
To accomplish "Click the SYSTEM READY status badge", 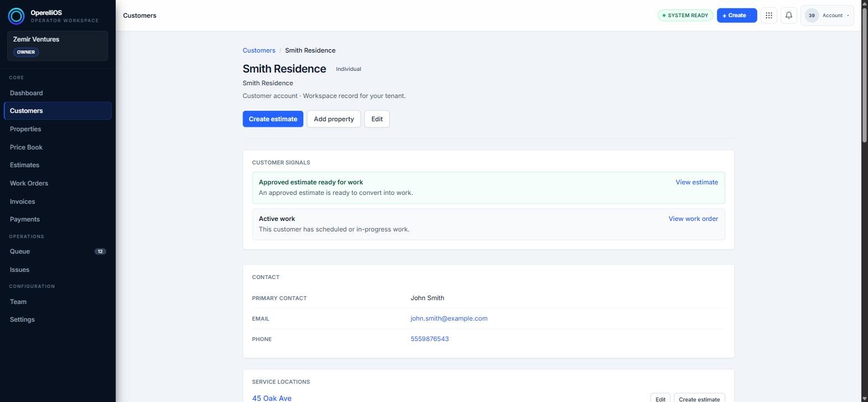I will (x=685, y=16).
